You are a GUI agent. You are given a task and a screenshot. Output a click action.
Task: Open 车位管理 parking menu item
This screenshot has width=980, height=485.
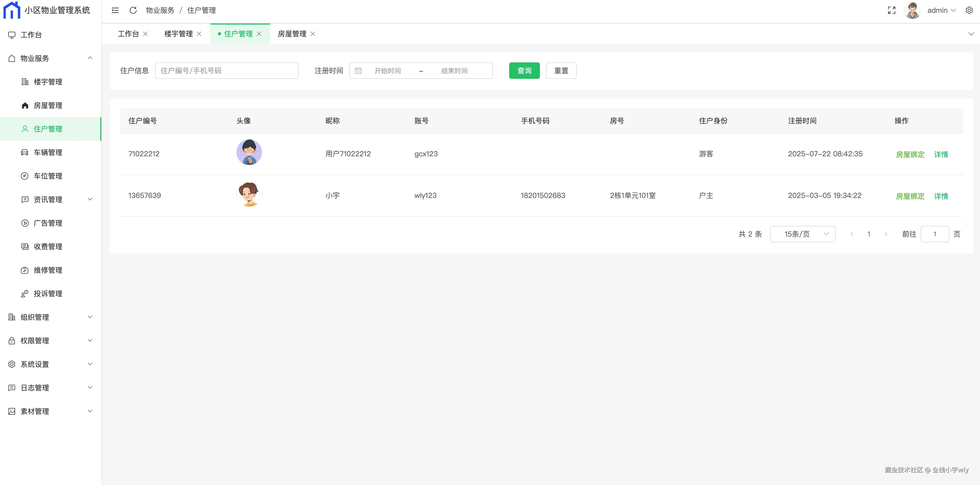(x=48, y=176)
